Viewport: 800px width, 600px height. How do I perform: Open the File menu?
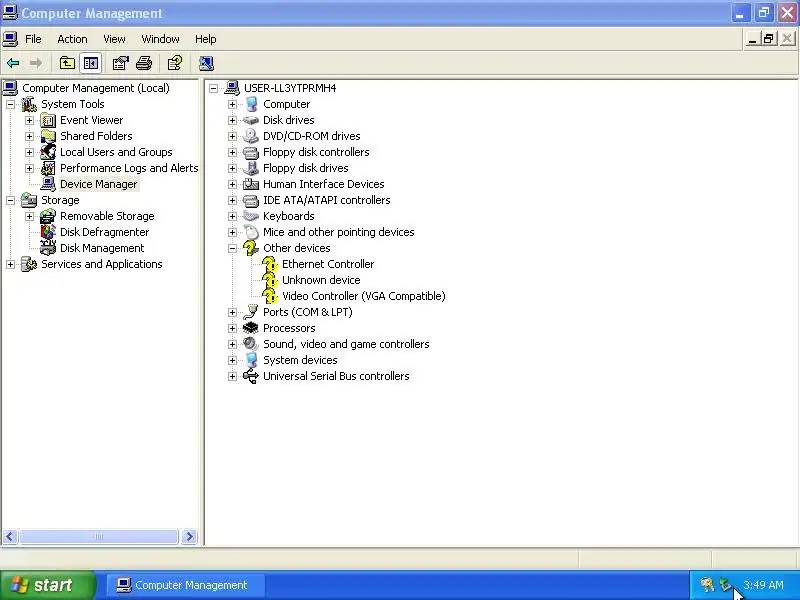(x=33, y=39)
